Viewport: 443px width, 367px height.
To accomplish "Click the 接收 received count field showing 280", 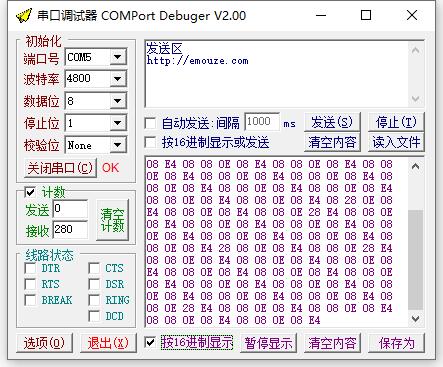I will click(x=70, y=229).
